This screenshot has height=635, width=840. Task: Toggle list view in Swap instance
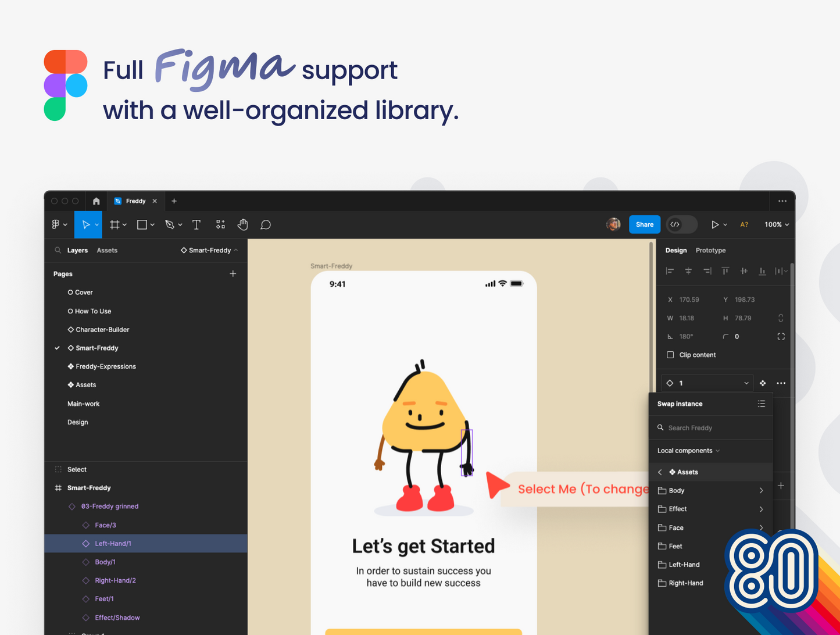click(x=762, y=404)
